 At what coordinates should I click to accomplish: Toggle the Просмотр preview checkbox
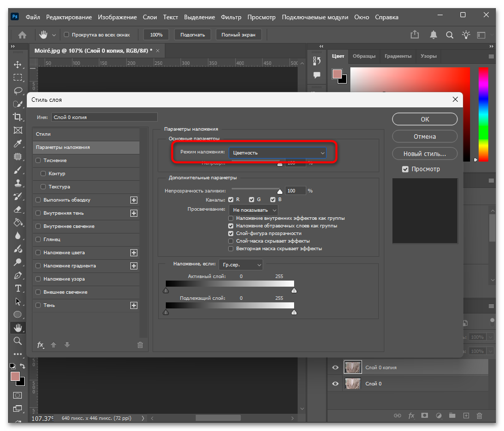coord(405,169)
